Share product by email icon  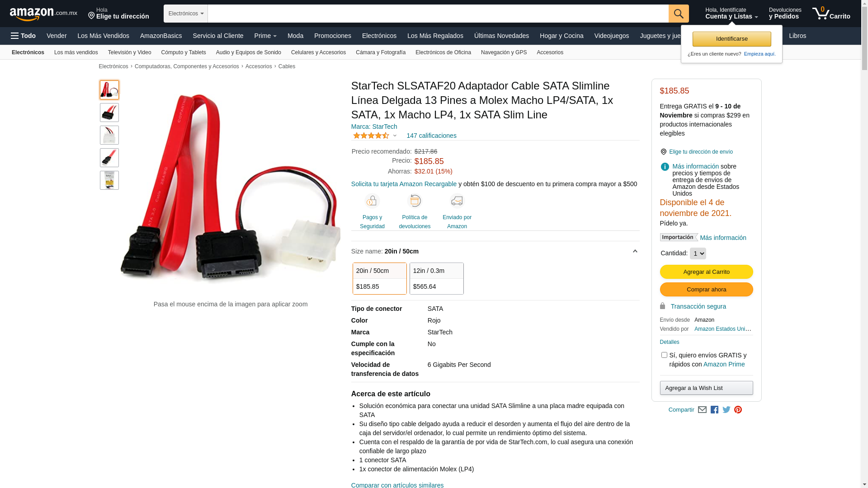pos(702,410)
